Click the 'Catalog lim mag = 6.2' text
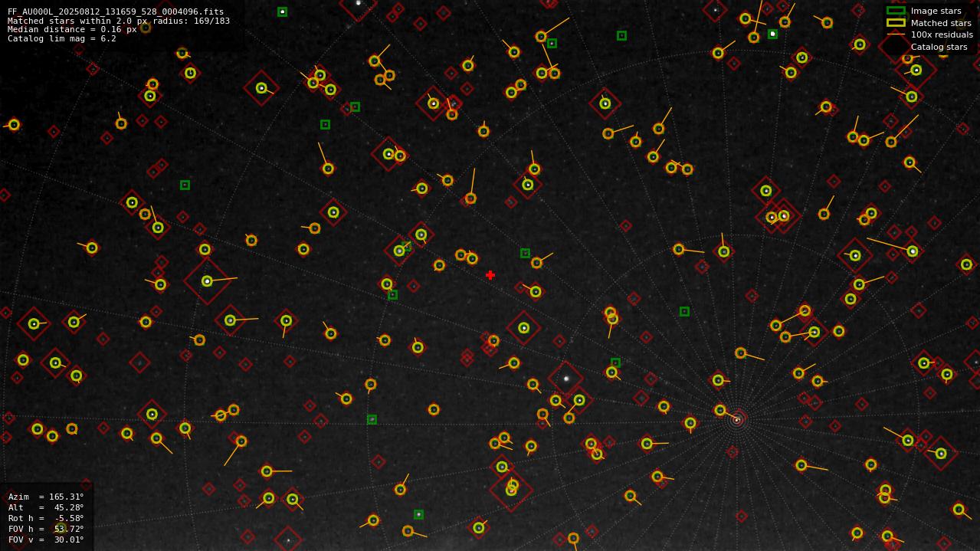Screen dimensions: 980x551 [x=62, y=38]
